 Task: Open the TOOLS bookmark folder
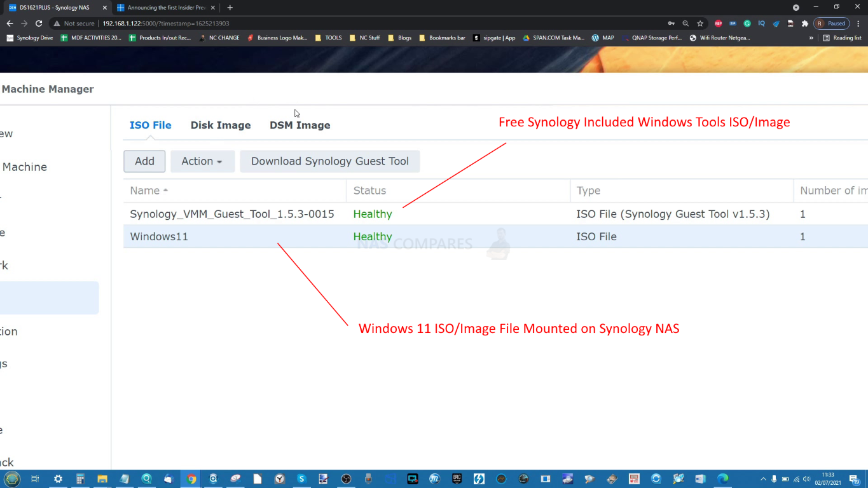(x=329, y=38)
